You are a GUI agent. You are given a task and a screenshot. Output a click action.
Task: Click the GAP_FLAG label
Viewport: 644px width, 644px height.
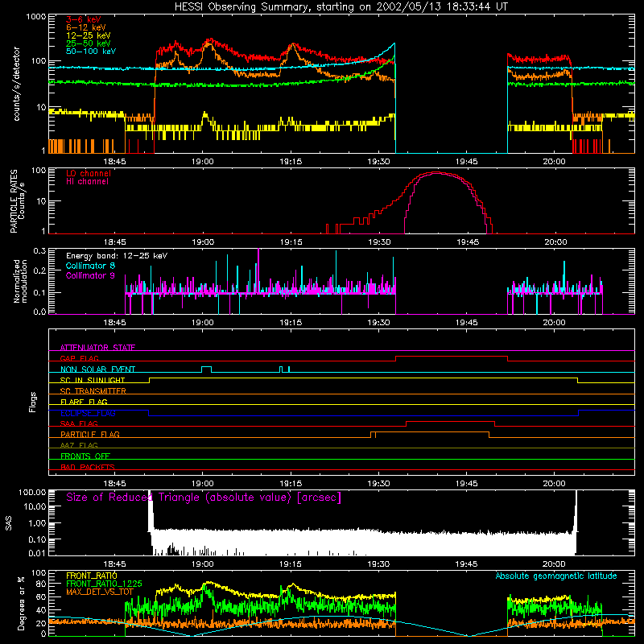[x=79, y=358]
